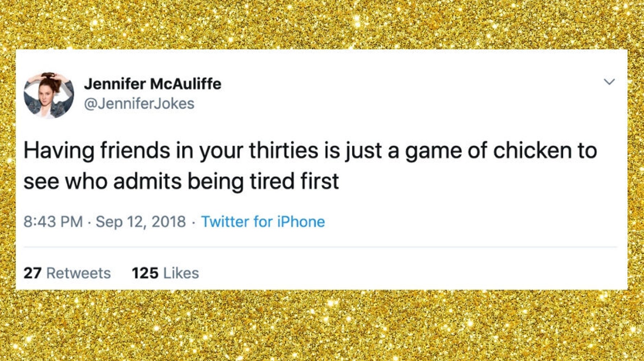Click the tweet's second line ending "tired first"
The height and width of the screenshot is (361, 644).
click(x=181, y=181)
